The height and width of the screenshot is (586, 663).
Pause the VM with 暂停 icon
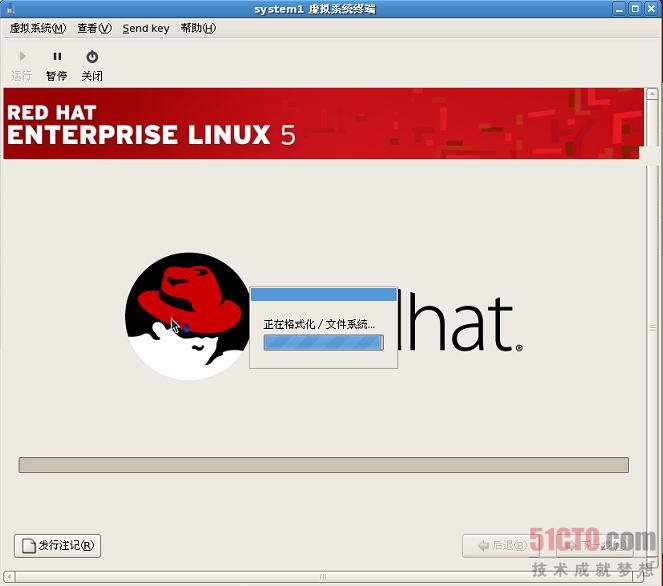tap(57, 56)
